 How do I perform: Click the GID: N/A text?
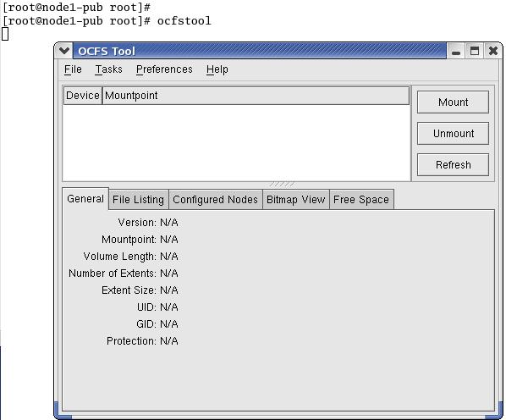157,323
